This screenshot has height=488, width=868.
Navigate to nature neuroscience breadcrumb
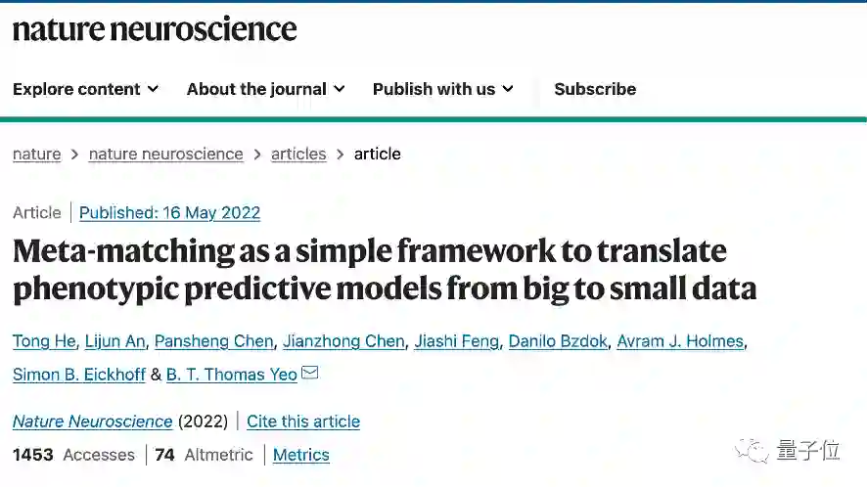[165, 154]
